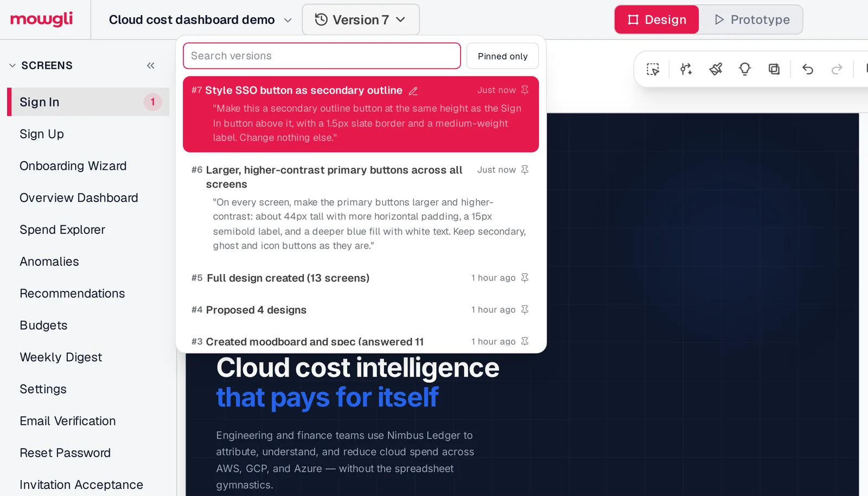Click the branch flow with sparkle icon
The height and width of the screenshot is (496, 868).
[x=686, y=69]
